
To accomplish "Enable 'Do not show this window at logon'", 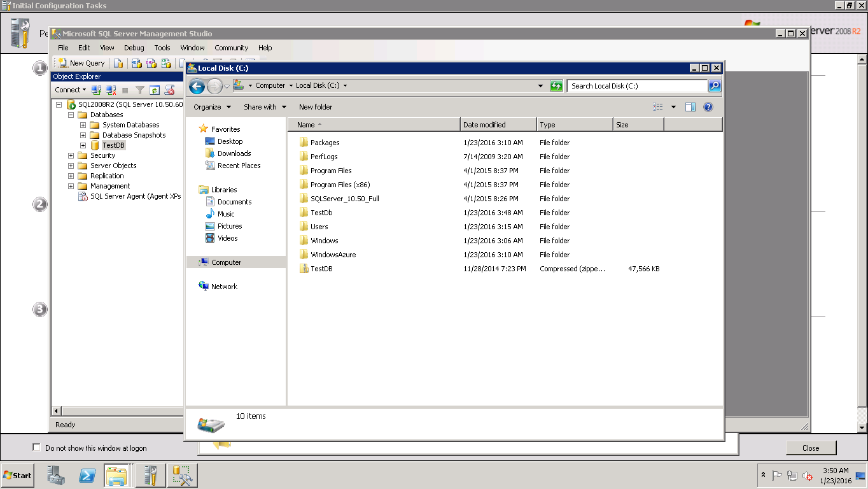I will [x=36, y=448].
